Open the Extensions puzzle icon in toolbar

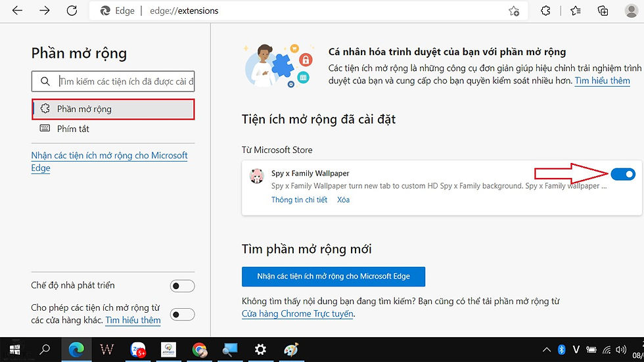tap(545, 11)
